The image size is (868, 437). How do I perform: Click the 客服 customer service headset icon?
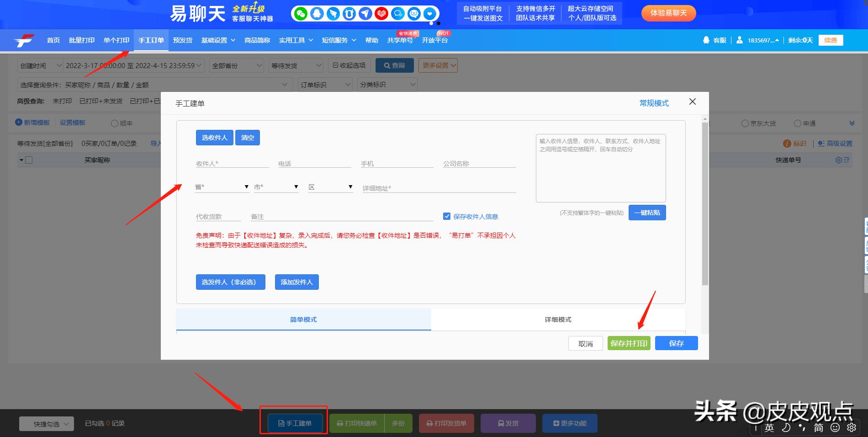(x=705, y=40)
